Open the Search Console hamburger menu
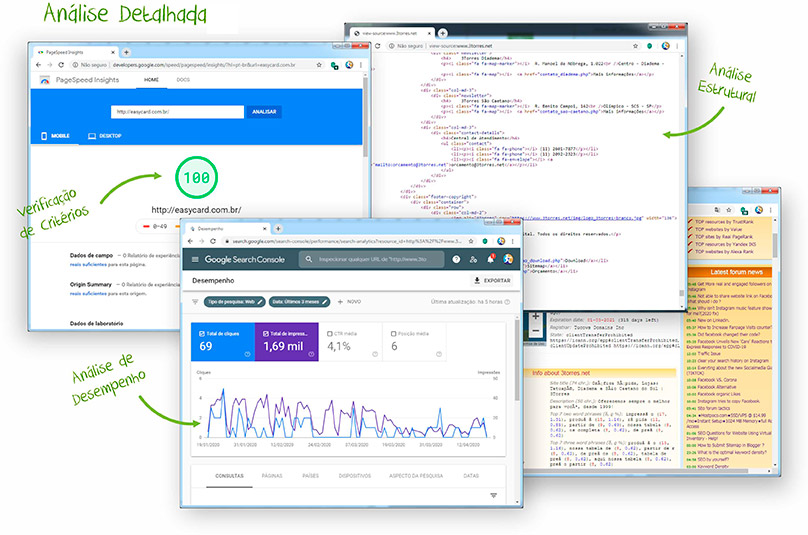808x535 pixels. click(195, 259)
